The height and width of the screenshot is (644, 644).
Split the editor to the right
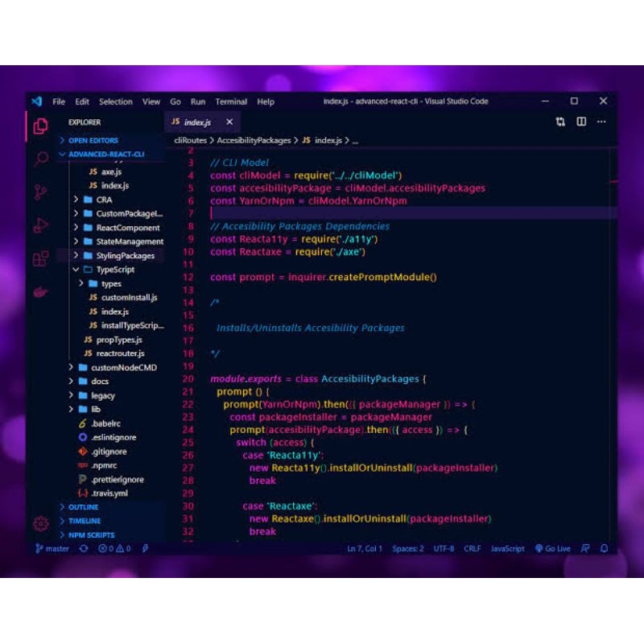point(581,122)
